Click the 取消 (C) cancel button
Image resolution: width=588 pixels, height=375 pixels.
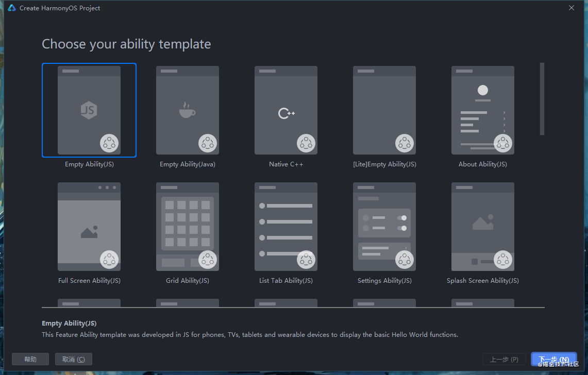pos(74,359)
